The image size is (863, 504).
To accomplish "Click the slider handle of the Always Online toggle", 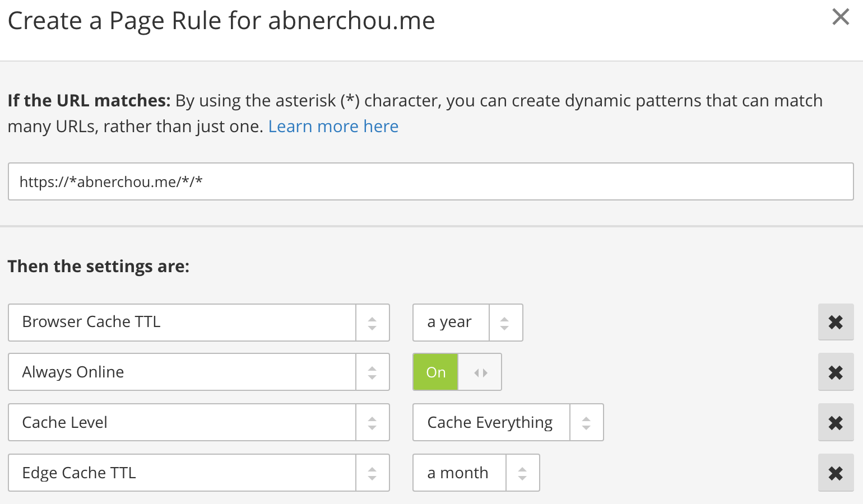I will pyautogui.click(x=480, y=372).
